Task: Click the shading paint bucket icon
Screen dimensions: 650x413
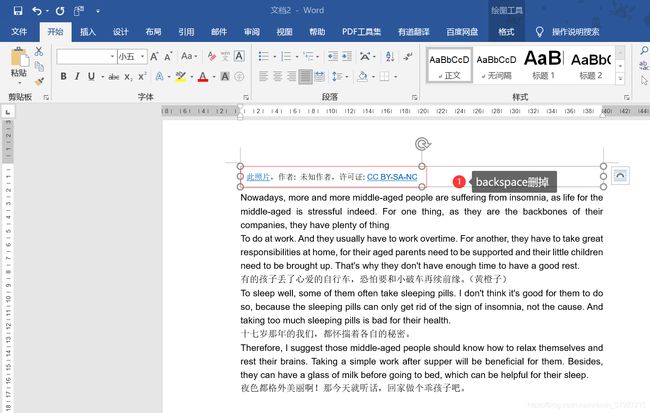Action: pyautogui.click(x=363, y=76)
